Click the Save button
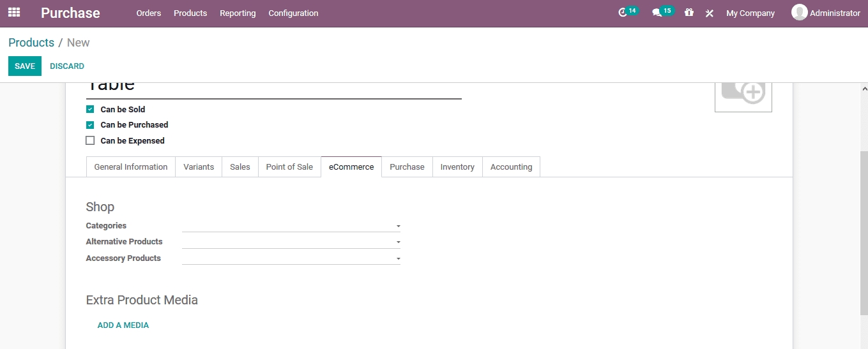868x349 pixels. 25,66
